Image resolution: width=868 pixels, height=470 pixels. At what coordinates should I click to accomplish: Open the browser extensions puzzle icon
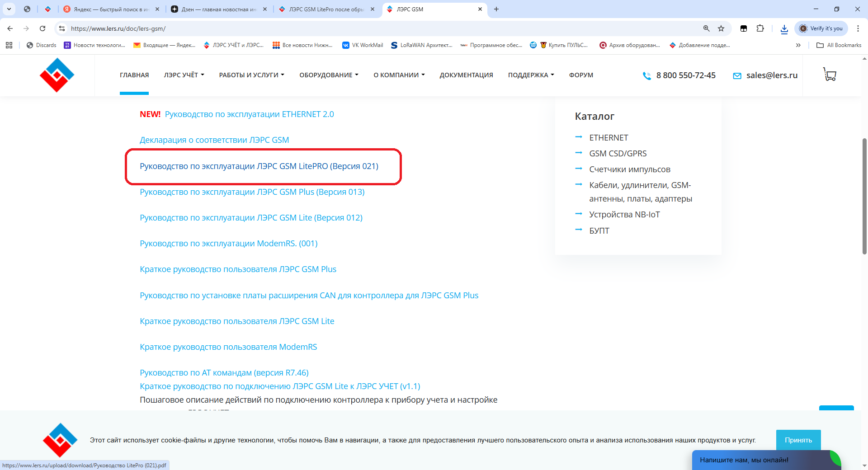point(760,28)
